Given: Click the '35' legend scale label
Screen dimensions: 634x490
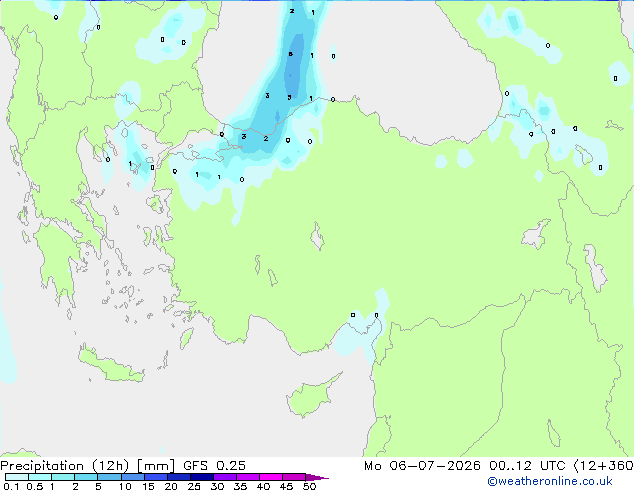Looking at the screenshot, I should (240, 486).
